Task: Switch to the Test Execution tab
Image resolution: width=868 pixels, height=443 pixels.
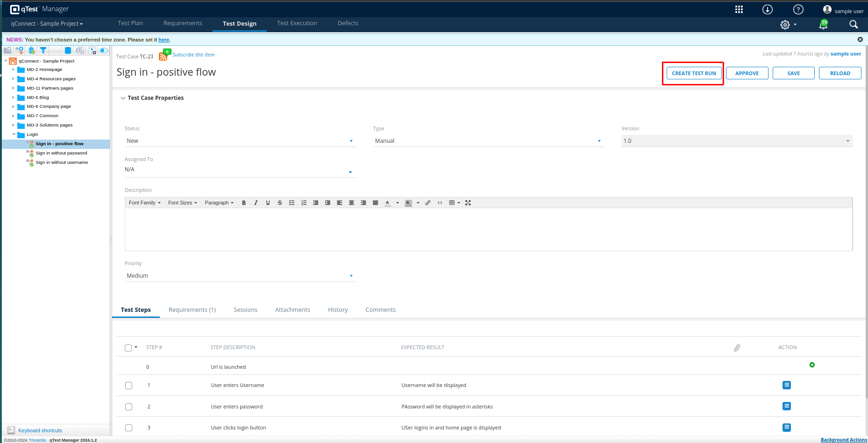Action: 297,23
